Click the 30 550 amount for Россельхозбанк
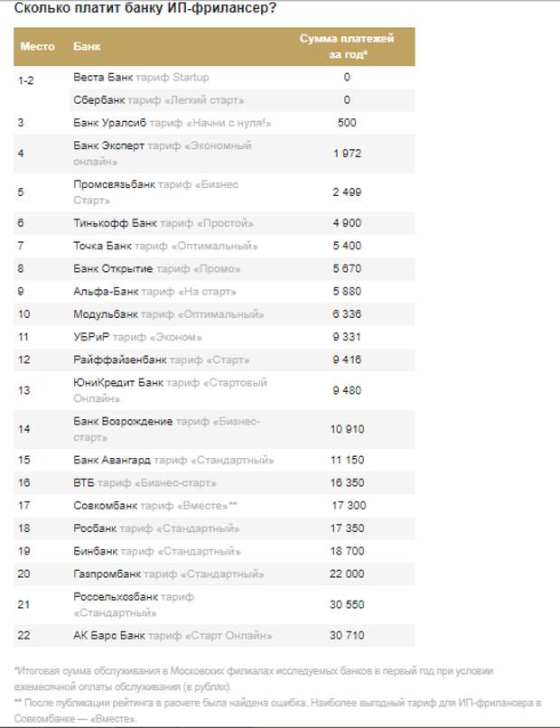 347,605
